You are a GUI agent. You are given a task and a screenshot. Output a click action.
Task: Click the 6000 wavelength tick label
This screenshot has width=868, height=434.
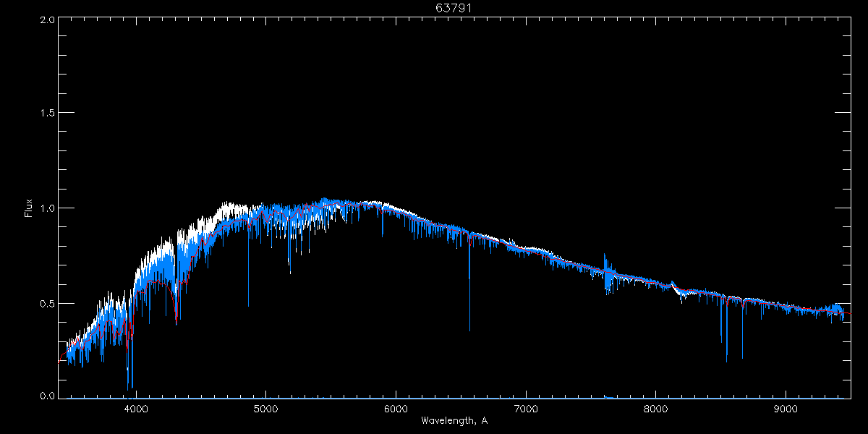396,408
